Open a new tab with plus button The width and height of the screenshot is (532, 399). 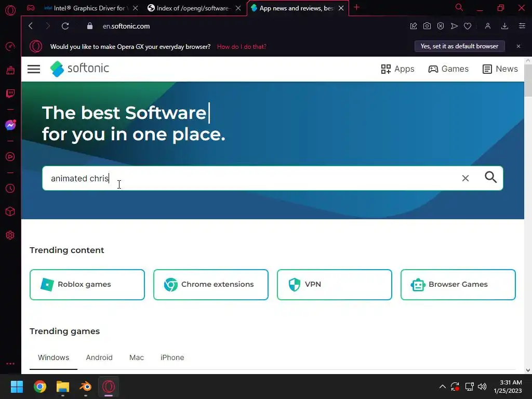click(356, 7)
